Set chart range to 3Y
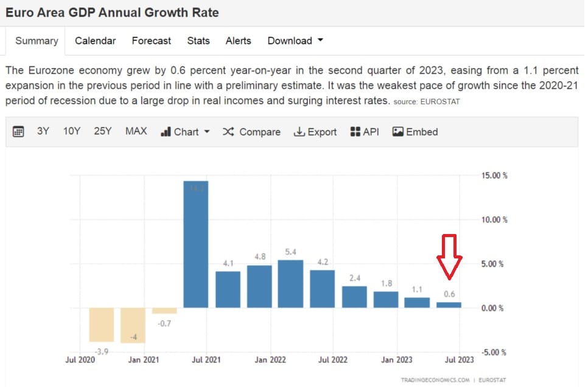588x387 pixels. [x=43, y=131]
